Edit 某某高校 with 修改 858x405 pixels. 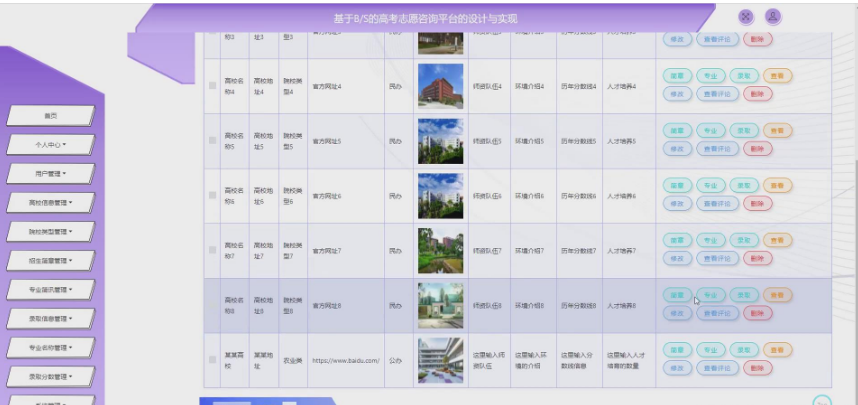coord(677,368)
